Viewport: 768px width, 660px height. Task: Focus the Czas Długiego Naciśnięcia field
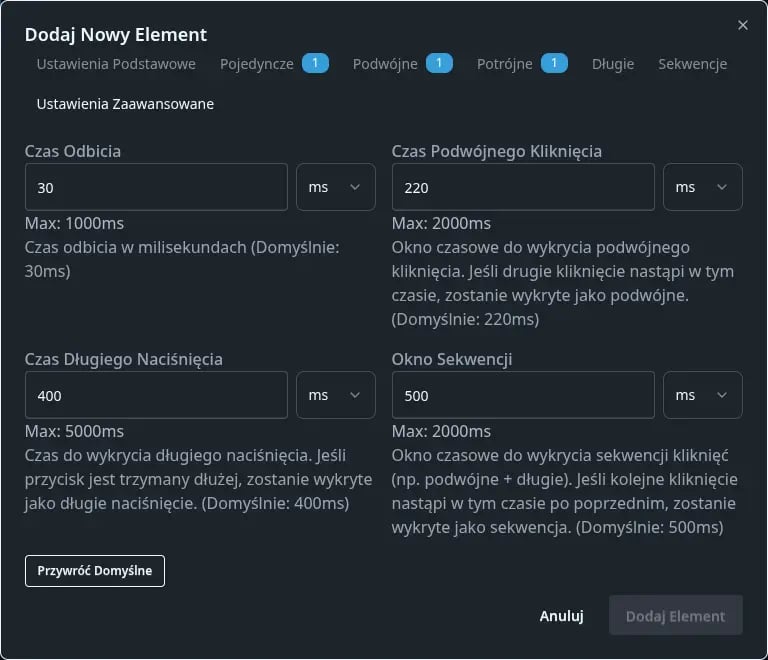[x=156, y=395]
